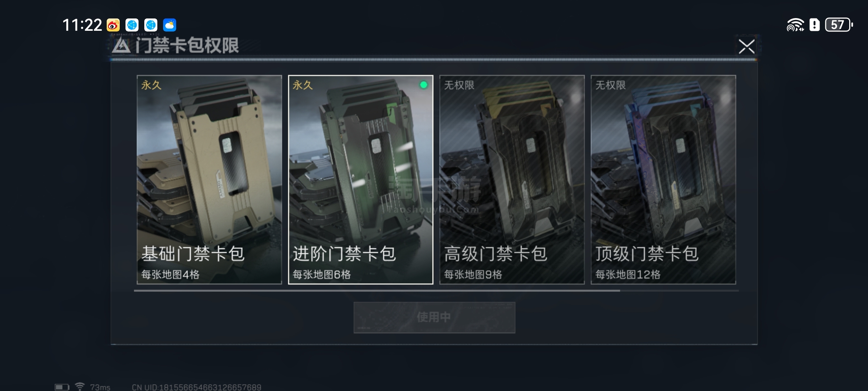The height and width of the screenshot is (391, 868).
Task: Select the 顶级门禁卡包 card
Action: coord(663,180)
